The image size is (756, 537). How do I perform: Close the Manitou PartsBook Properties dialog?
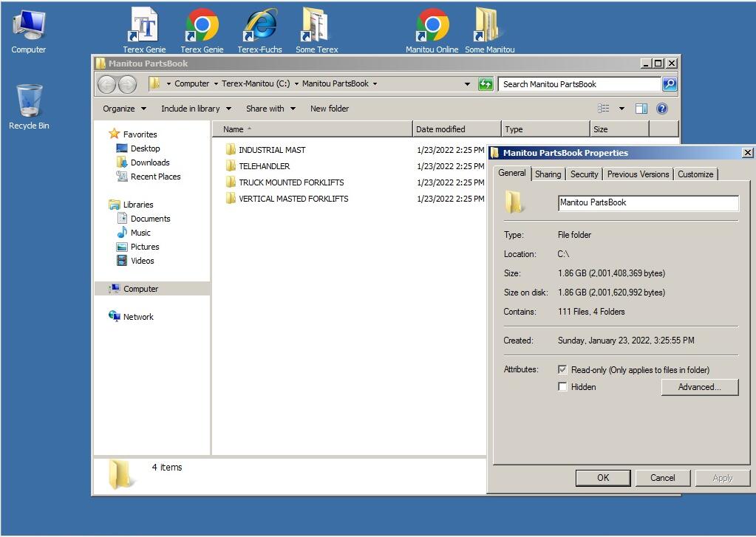[x=747, y=153]
